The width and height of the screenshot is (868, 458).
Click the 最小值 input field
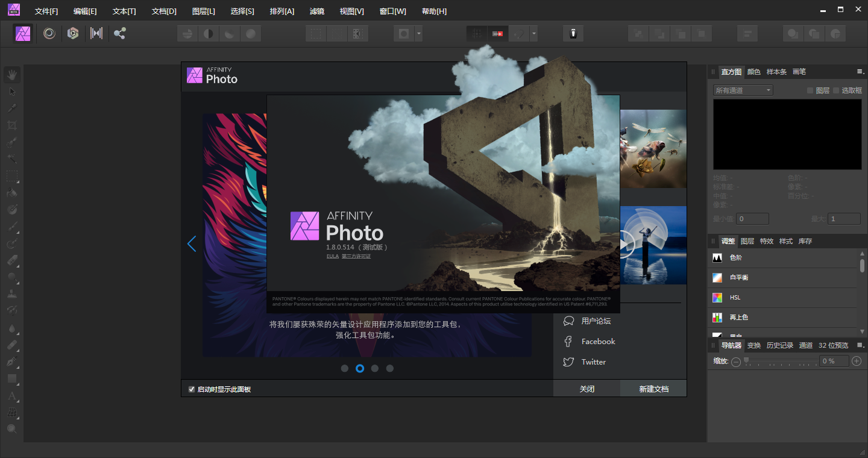pyautogui.click(x=752, y=219)
